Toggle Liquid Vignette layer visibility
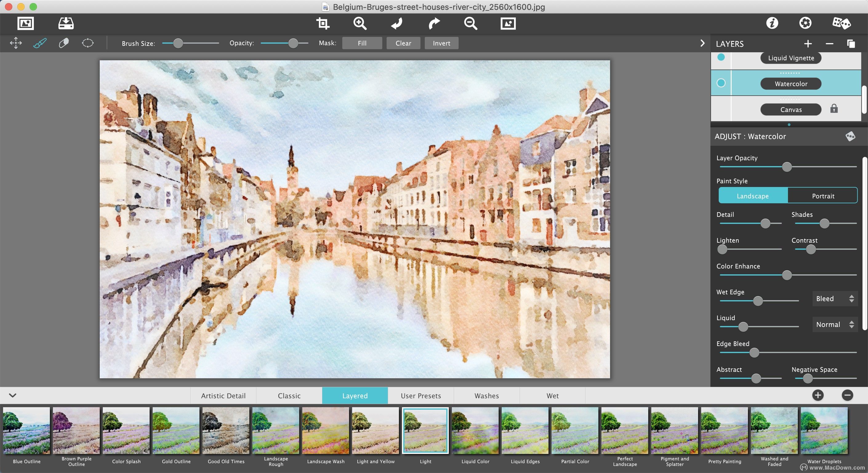The height and width of the screenshot is (473, 868). [x=721, y=57]
